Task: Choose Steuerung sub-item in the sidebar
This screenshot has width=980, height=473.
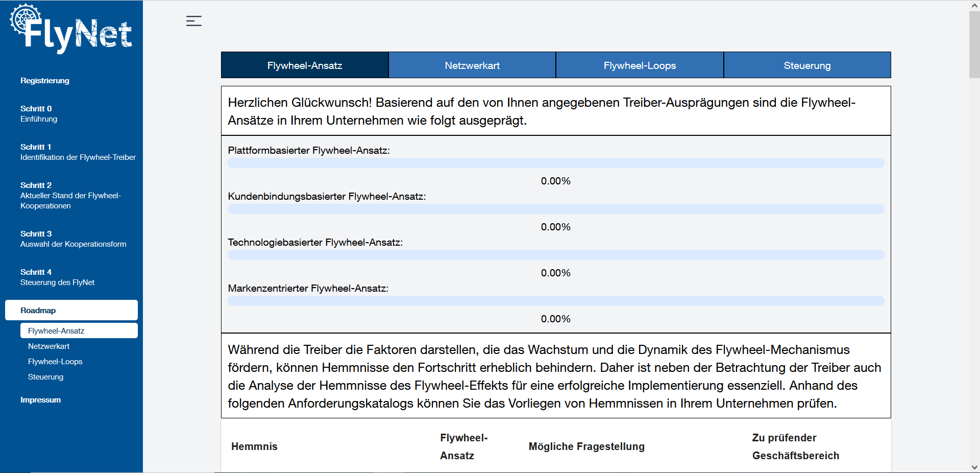Action: [x=46, y=377]
